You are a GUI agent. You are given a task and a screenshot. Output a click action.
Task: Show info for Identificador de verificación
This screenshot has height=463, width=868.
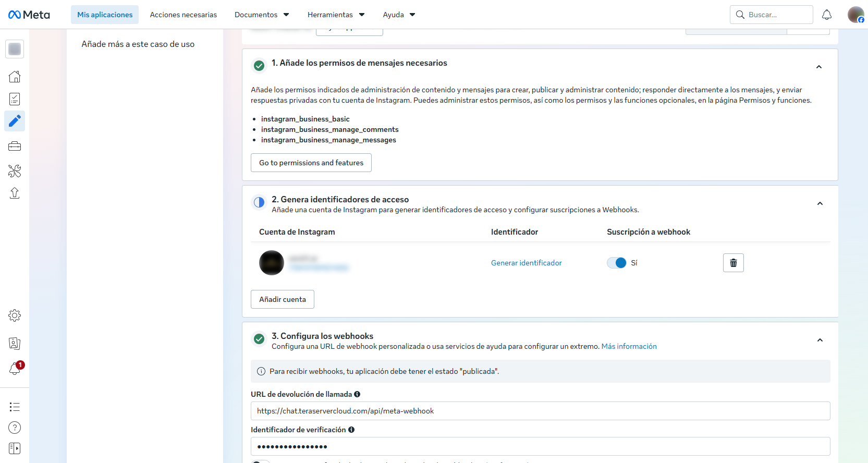pos(351,430)
